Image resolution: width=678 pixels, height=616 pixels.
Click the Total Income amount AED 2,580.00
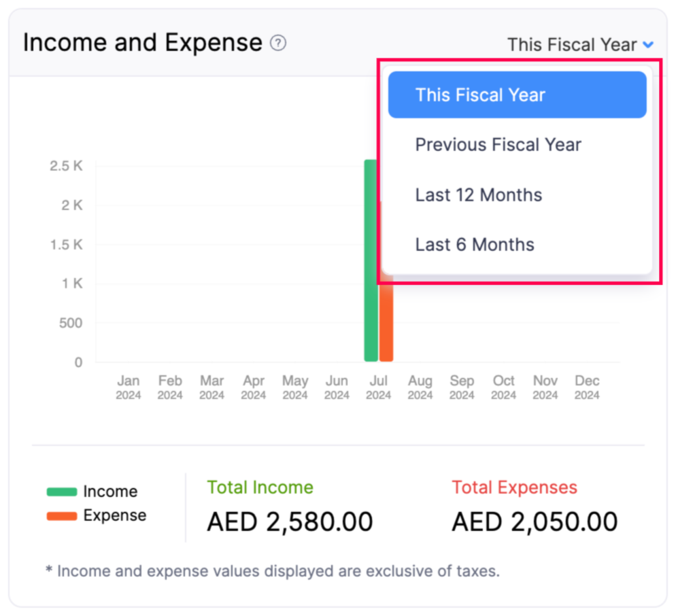[290, 521]
